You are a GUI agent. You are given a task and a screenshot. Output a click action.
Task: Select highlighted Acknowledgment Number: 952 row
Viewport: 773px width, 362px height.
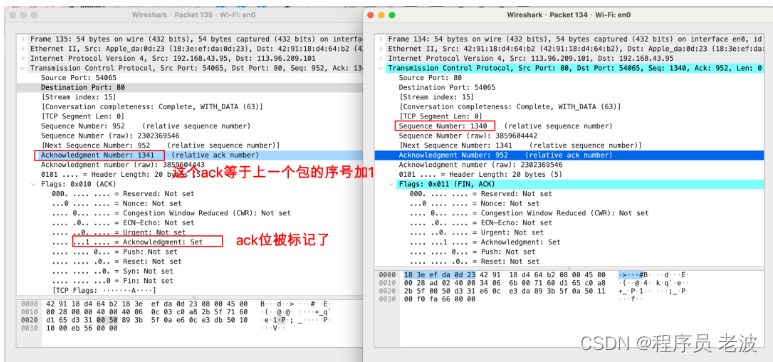569,155
